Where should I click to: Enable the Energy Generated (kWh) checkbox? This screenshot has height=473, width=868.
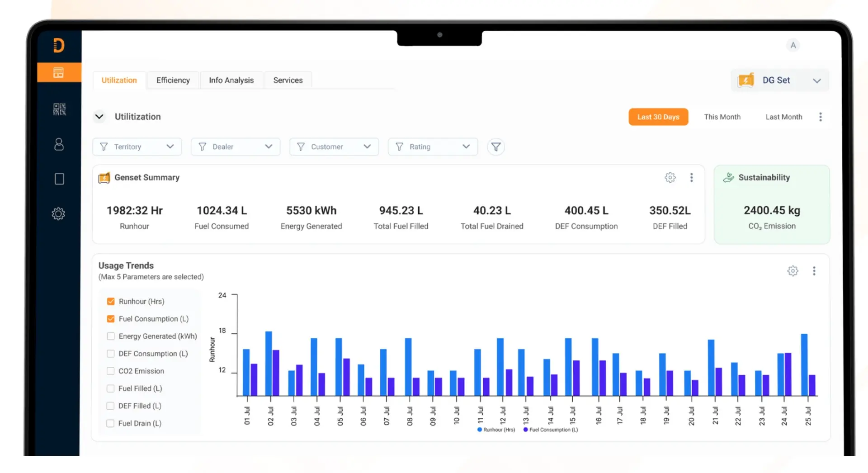pyautogui.click(x=111, y=336)
